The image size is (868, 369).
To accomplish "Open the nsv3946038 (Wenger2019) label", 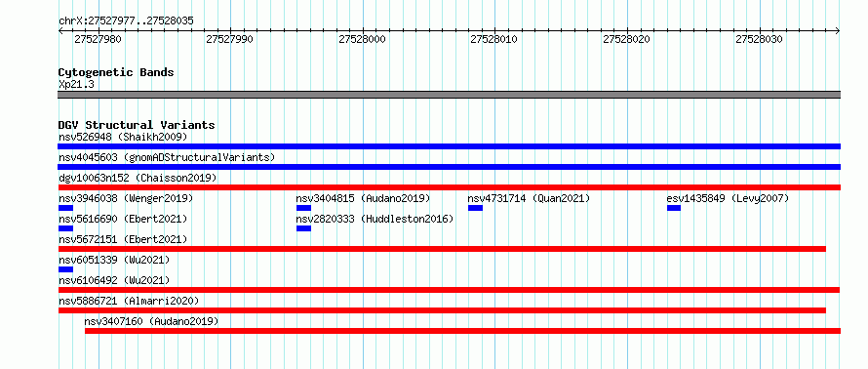I will [x=126, y=198].
